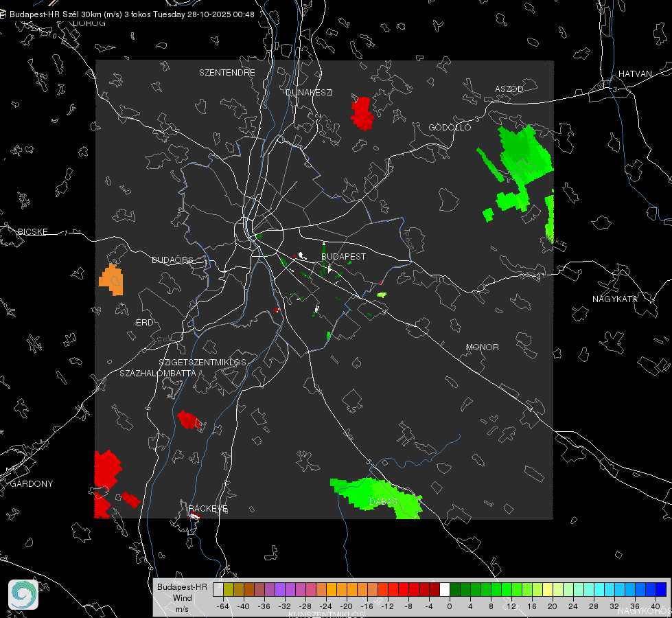This screenshot has height=618, width=672.
Task: Click the "0" legend tick value
Action: click(x=450, y=606)
